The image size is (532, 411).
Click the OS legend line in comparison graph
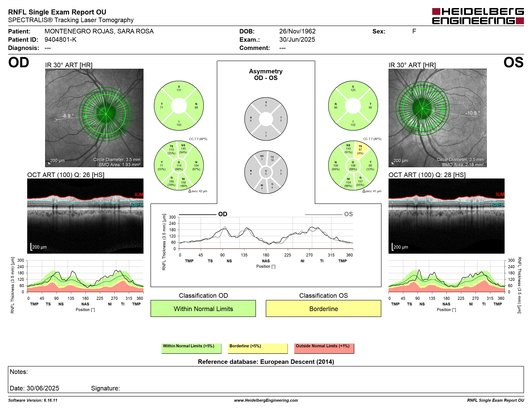323,215
